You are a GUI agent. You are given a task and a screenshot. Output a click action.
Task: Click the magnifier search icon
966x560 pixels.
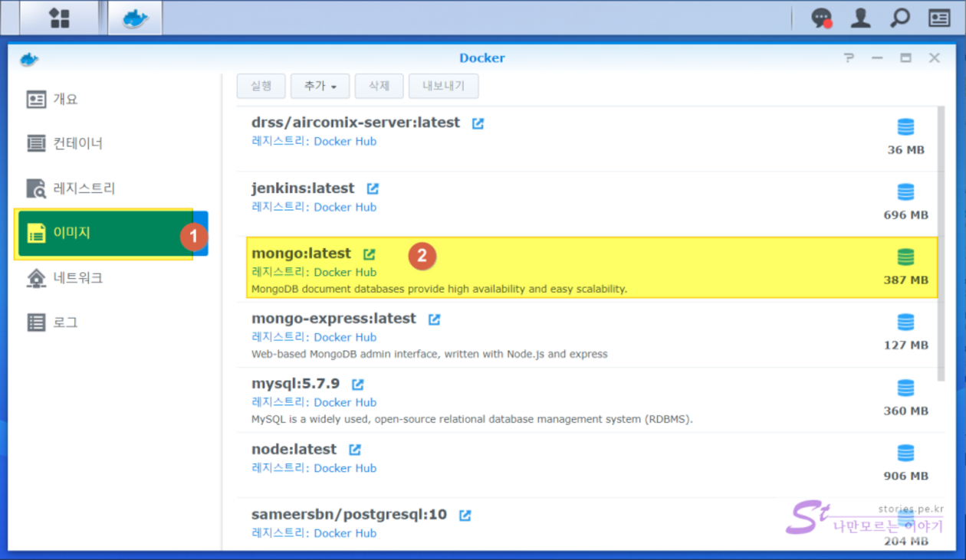[x=899, y=18]
